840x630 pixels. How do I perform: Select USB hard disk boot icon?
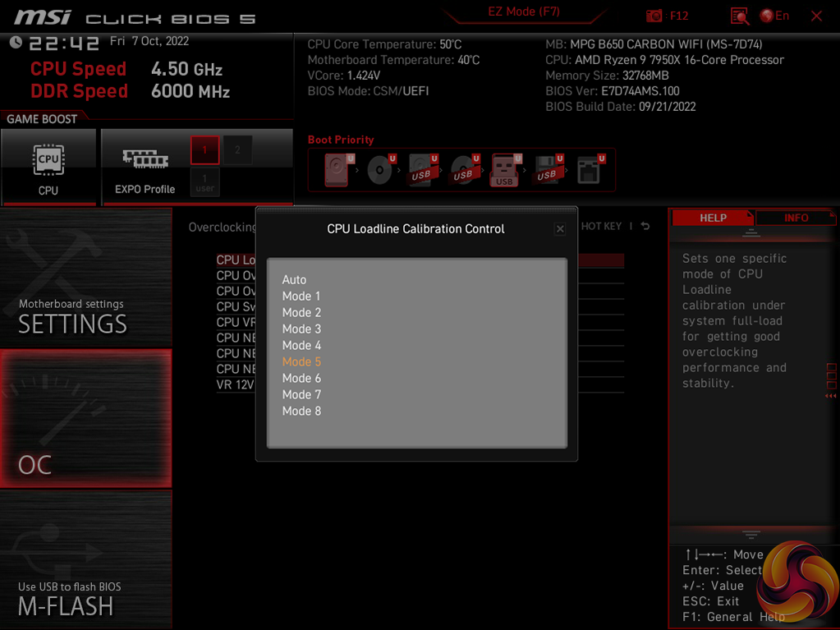click(x=423, y=170)
